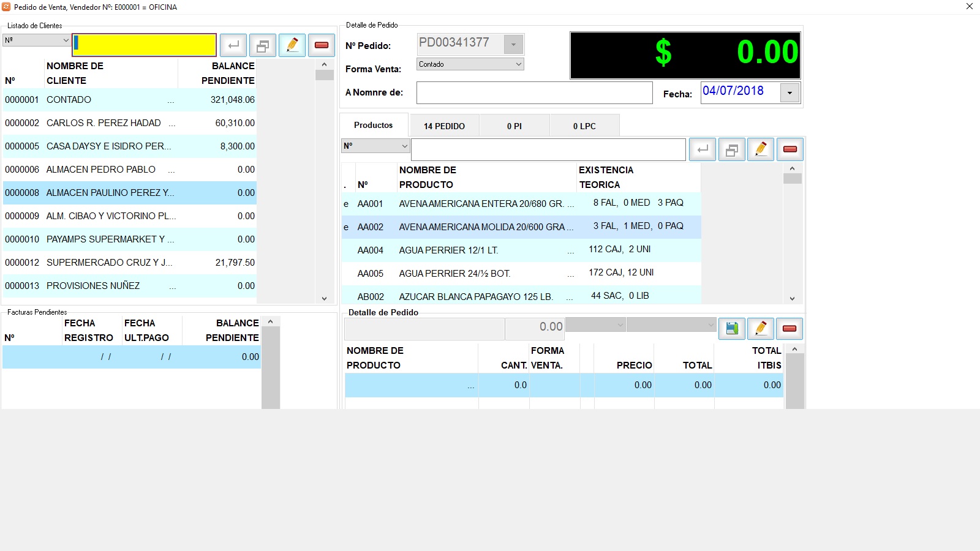Viewport: 980px width, 551px height.
Task: Click the save diskette icon in Detalle de Pedido
Action: pyautogui.click(x=732, y=329)
